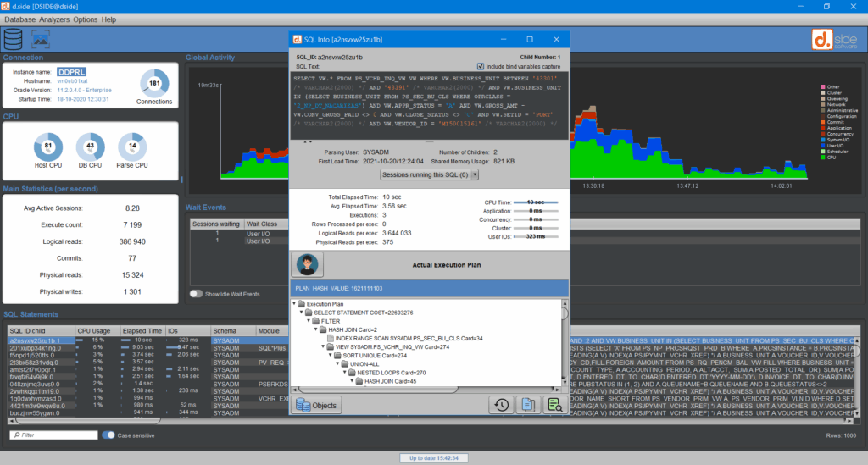Image resolution: width=868 pixels, height=465 pixels.
Task: Click the Connections donut gauge showing 181
Action: coord(154,84)
